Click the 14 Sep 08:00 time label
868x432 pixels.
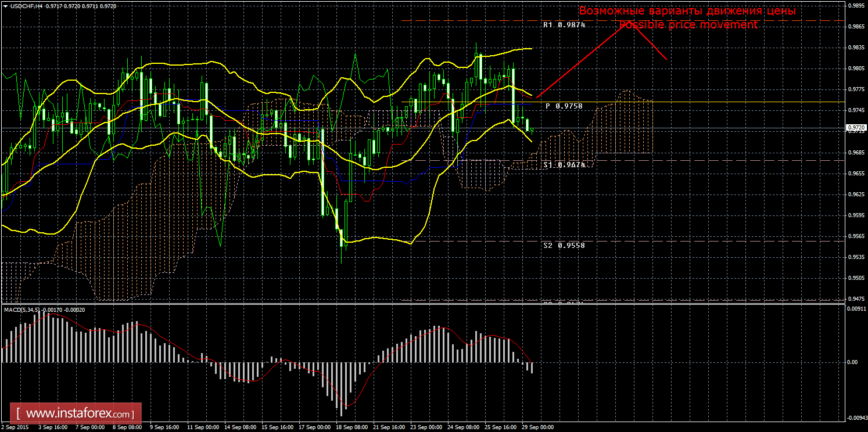click(240, 427)
